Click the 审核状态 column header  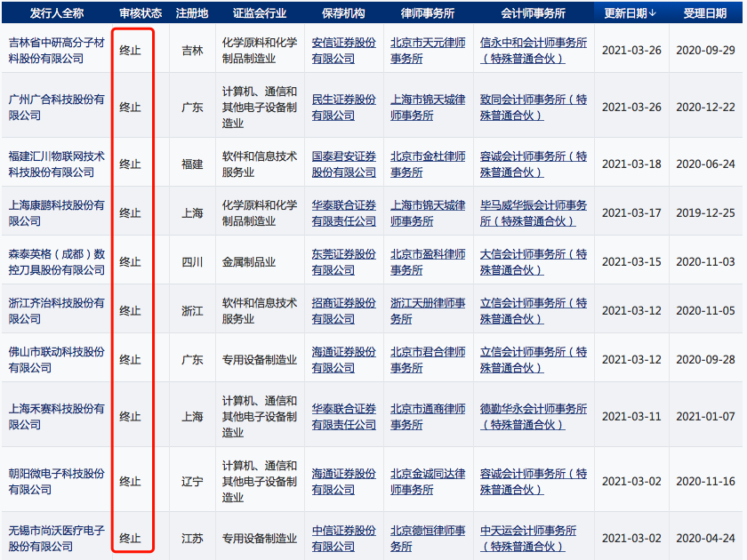141,13
